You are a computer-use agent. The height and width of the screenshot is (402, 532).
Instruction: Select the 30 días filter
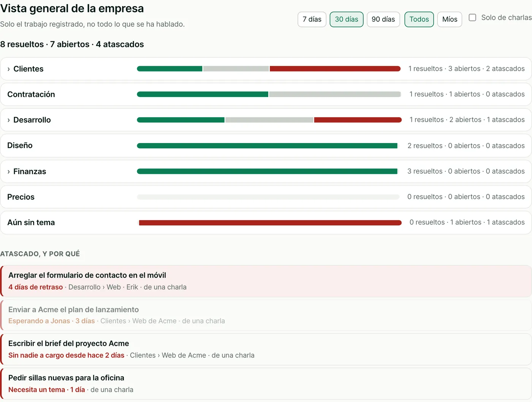pyautogui.click(x=347, y=19)
